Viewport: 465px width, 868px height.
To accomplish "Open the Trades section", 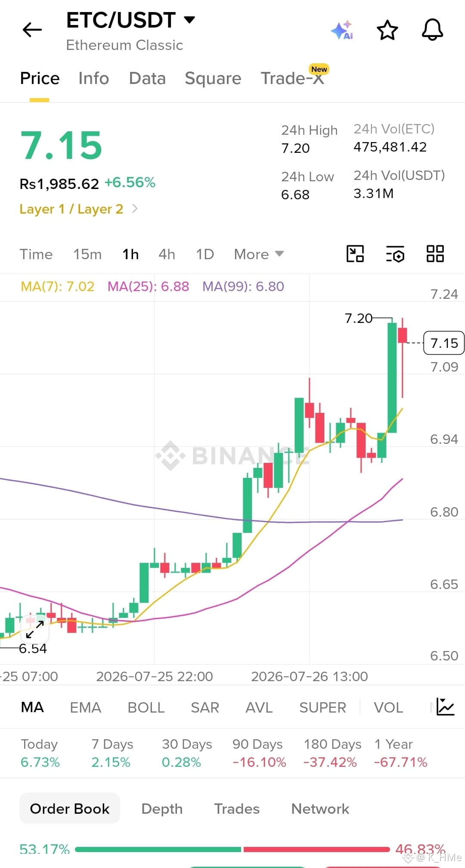I will click(237, 809).
